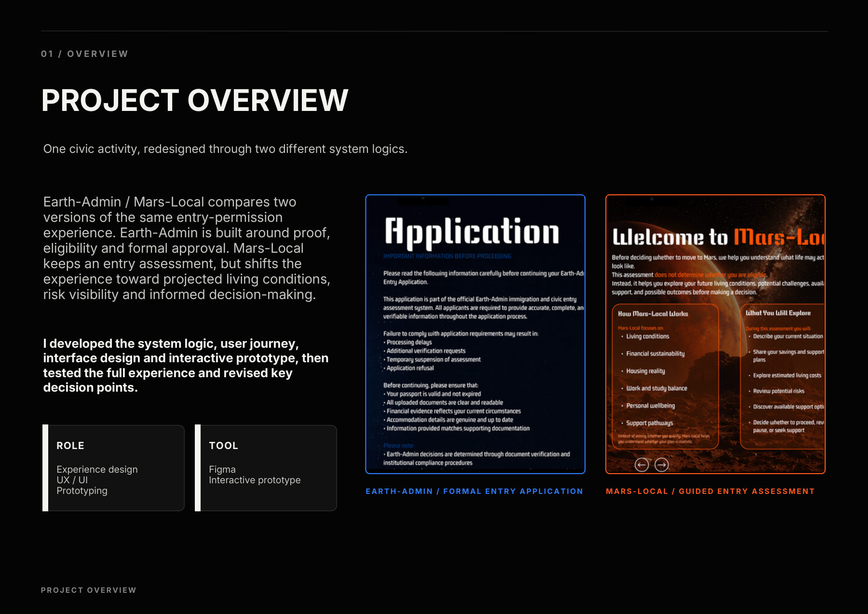Click the 'Figma' tool entry
Image resolution: width=868 pixels, height=614 pixels.
tap(222, 469)
